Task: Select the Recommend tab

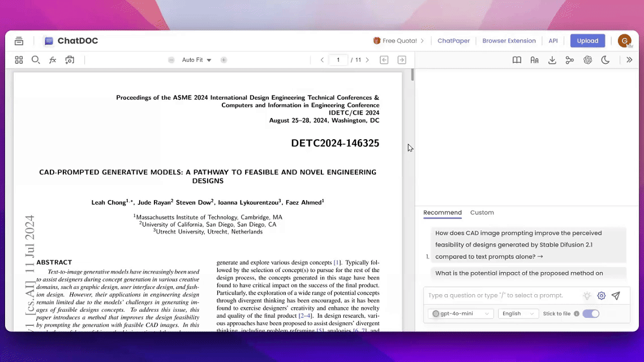Action: [x=442, y=213]
